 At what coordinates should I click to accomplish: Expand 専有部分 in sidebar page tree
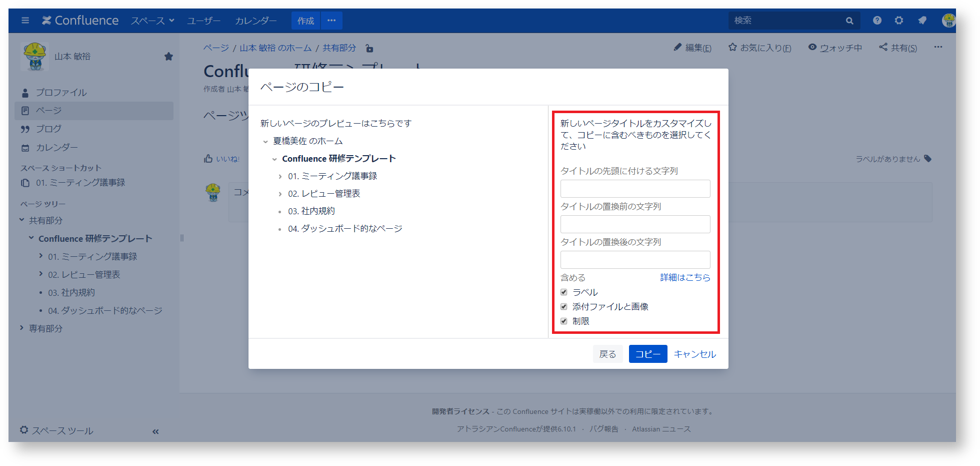click(22, 328)
